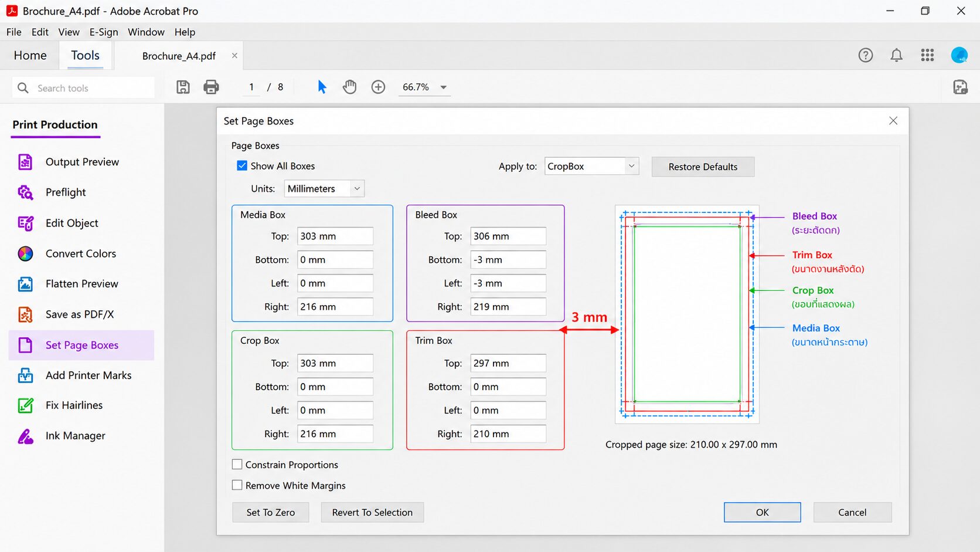Viewport: 980px width, 552px height.
Task: Expand the zoom level dropdown arrow
Action: click(x=444, y=87)
